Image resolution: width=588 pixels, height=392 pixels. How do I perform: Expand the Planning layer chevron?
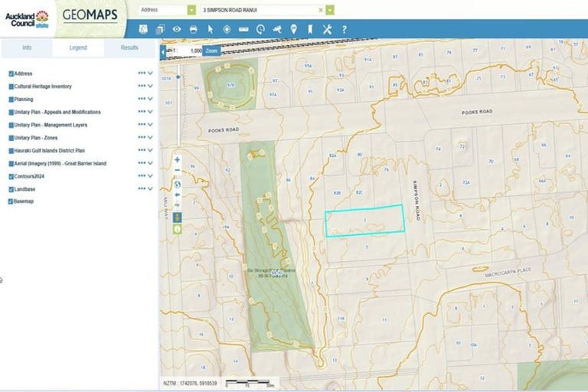click(x=151, y=100)
